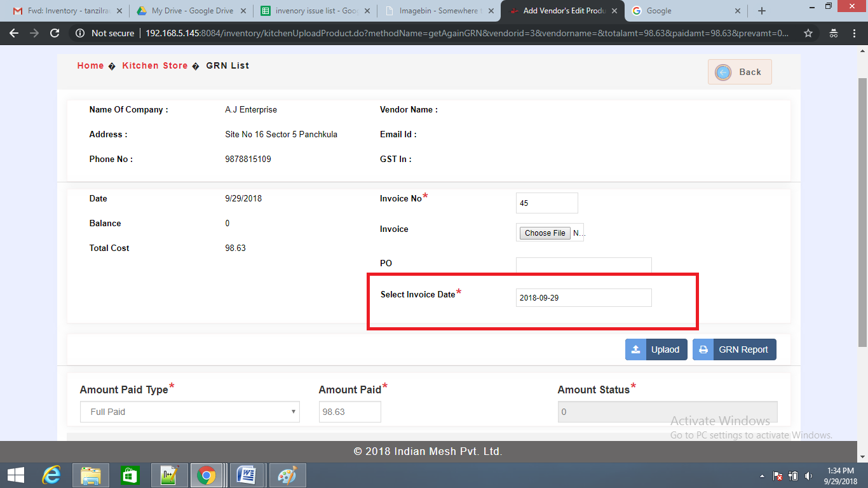Click the Back button
868x488 pixels.
tap(740, 72)
